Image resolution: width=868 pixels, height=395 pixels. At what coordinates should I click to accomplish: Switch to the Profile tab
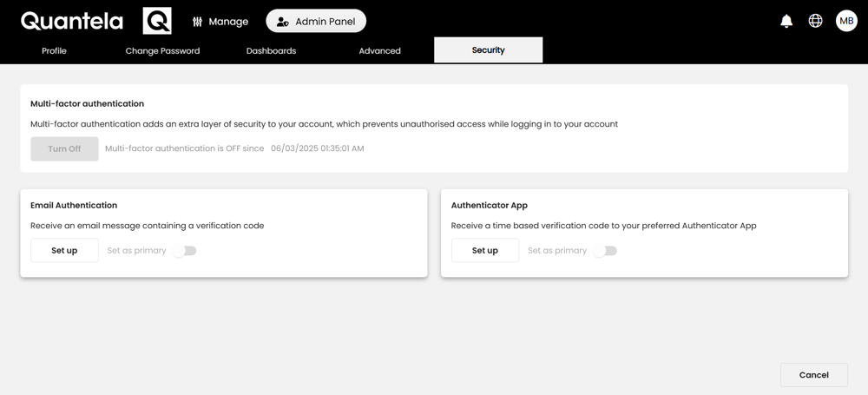pyautogui.click(x=54, y=50)
